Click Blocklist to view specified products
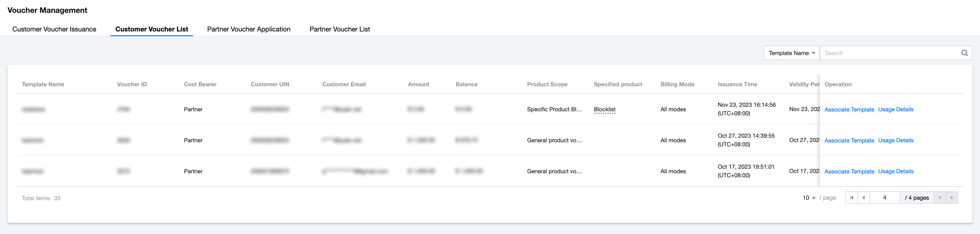 tap(605, 109)
